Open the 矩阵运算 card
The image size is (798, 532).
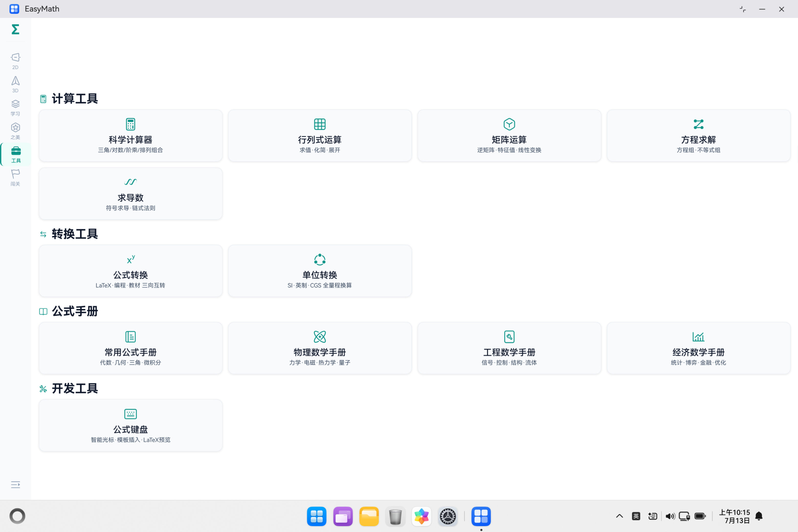pyautogui.click(x=509, y=135)
